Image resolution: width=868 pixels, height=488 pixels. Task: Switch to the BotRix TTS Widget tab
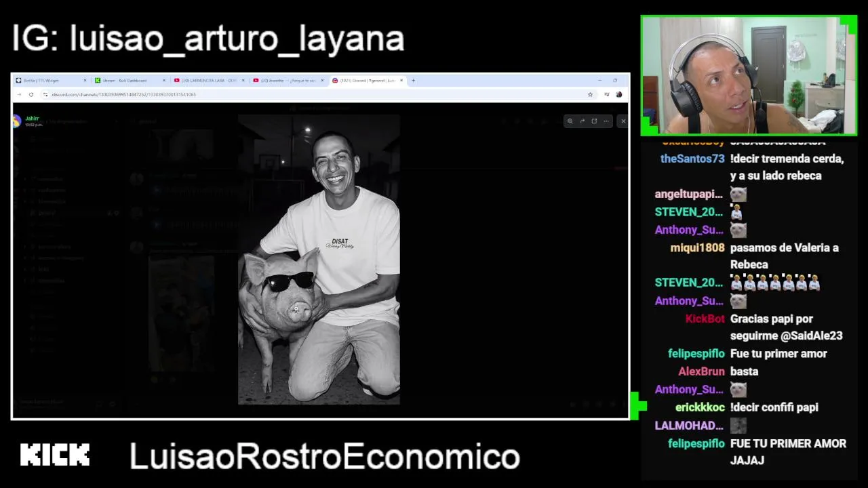(x=52, y=81)
